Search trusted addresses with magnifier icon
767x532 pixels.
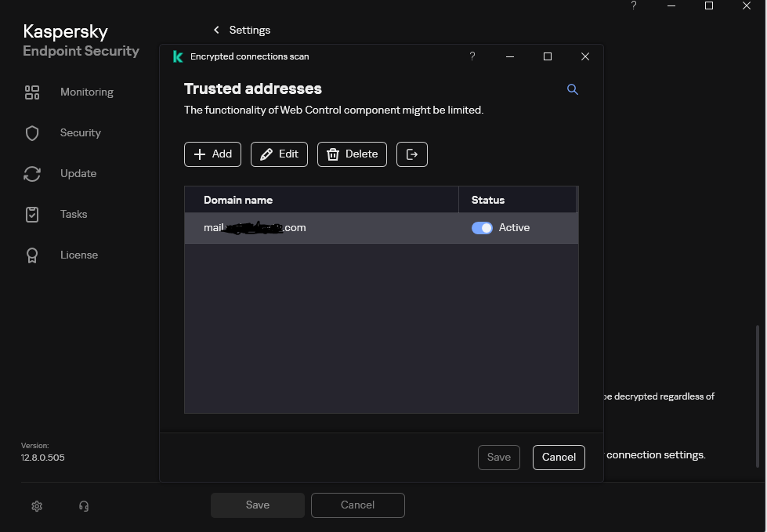pos(573,89)
